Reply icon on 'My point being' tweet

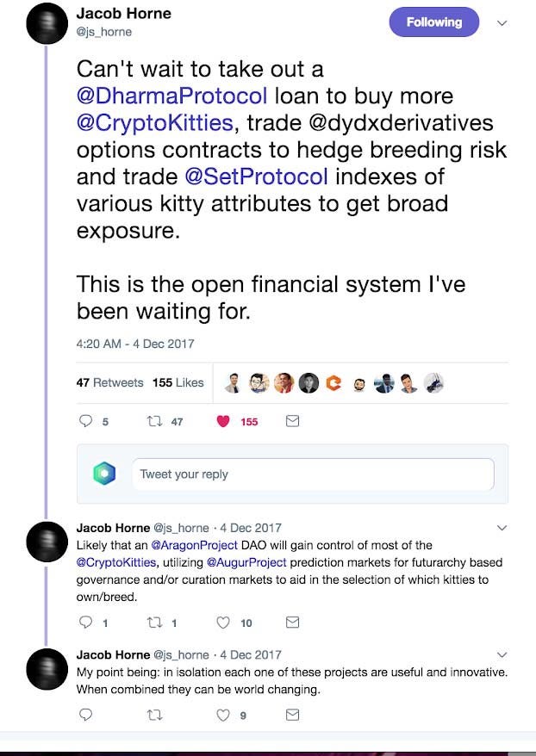click(85, 715)
